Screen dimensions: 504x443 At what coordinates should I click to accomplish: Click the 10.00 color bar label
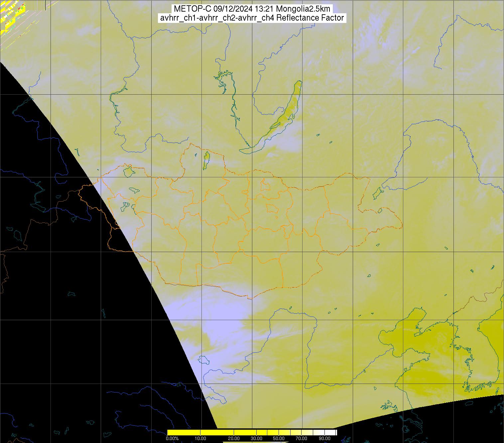pos(200,438)
